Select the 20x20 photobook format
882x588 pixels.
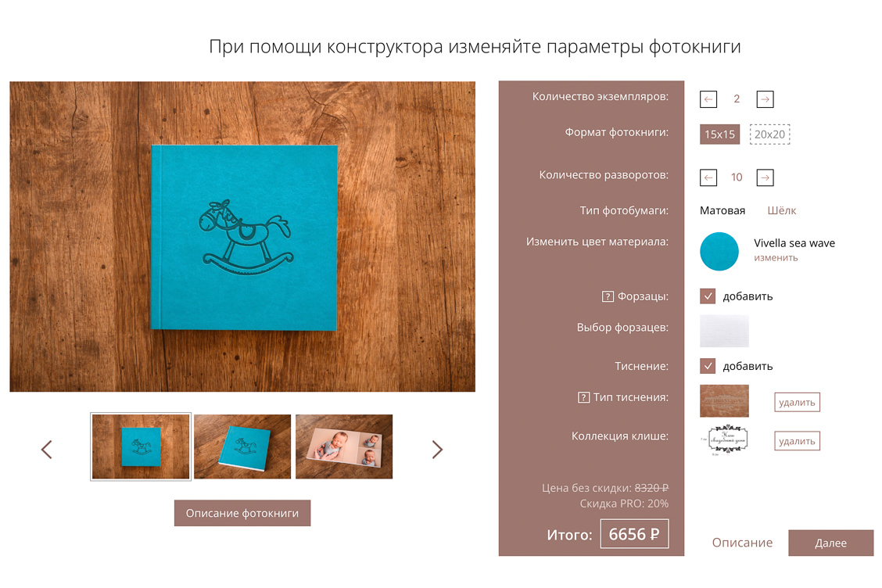pyautogui.click(x=769, y=134)
